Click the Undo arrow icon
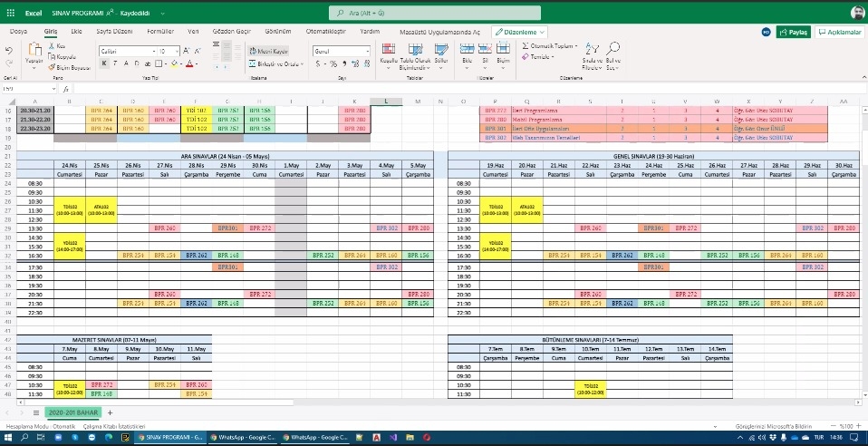The height and width of the screenshot is (446, 868). 8,50
